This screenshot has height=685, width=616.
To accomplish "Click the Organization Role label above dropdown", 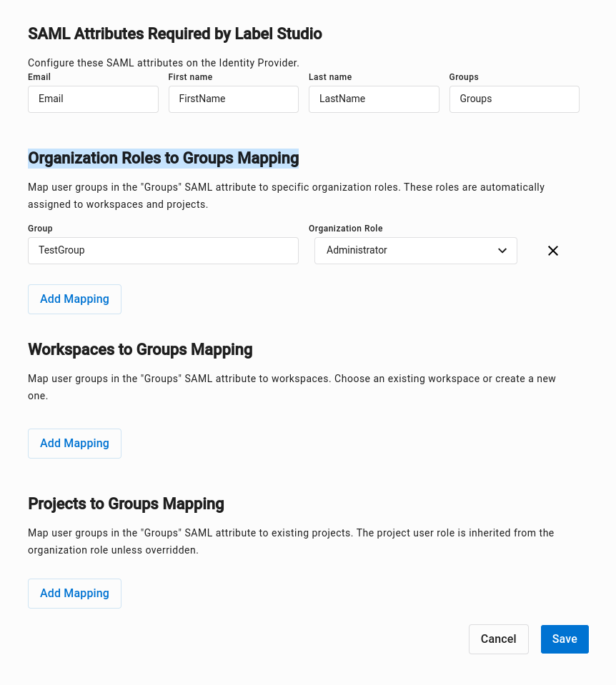I will (346, 229).
